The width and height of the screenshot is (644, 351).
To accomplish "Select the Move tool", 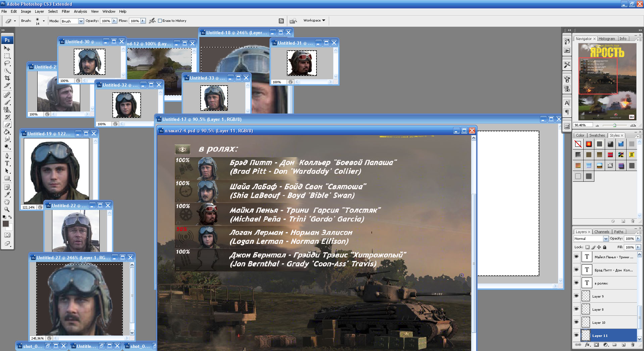I will coord(7,48).
